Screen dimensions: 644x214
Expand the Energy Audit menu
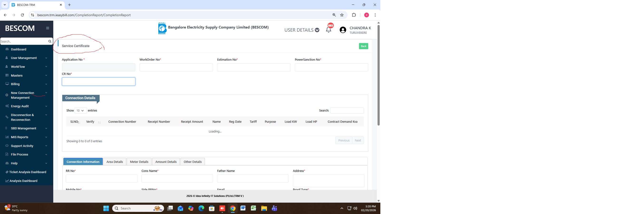[x=26, y=106]
